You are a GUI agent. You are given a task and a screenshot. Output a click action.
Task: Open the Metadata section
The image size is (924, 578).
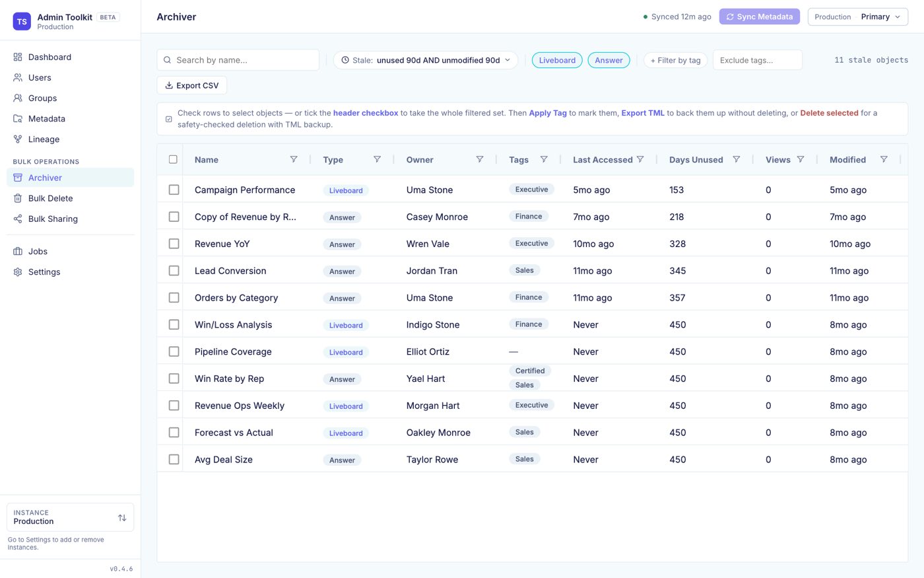(x=70, y=118)
